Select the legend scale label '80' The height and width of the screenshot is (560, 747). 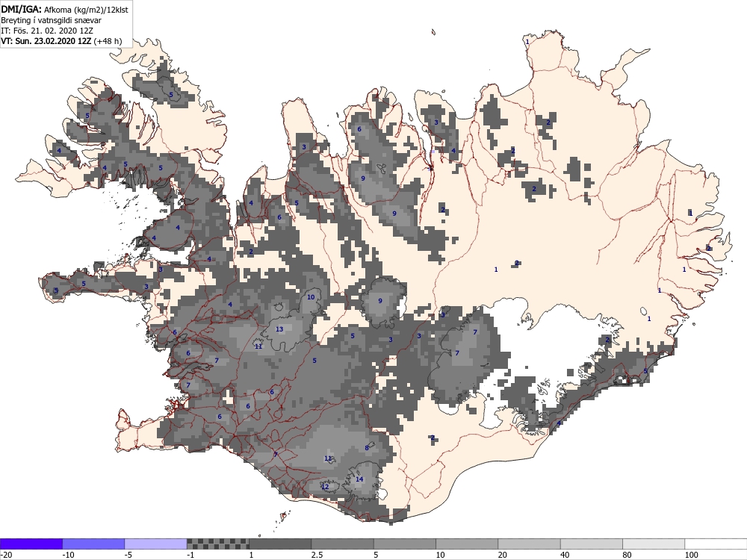627,555
